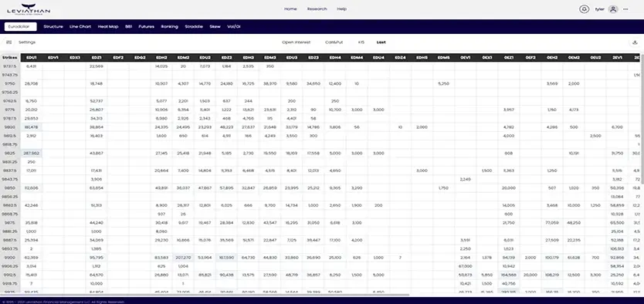Click the 207,270 cell in EDM2
Image resolution: width=644 pixels, height=304 pixels.
click(x=183, y=258)
